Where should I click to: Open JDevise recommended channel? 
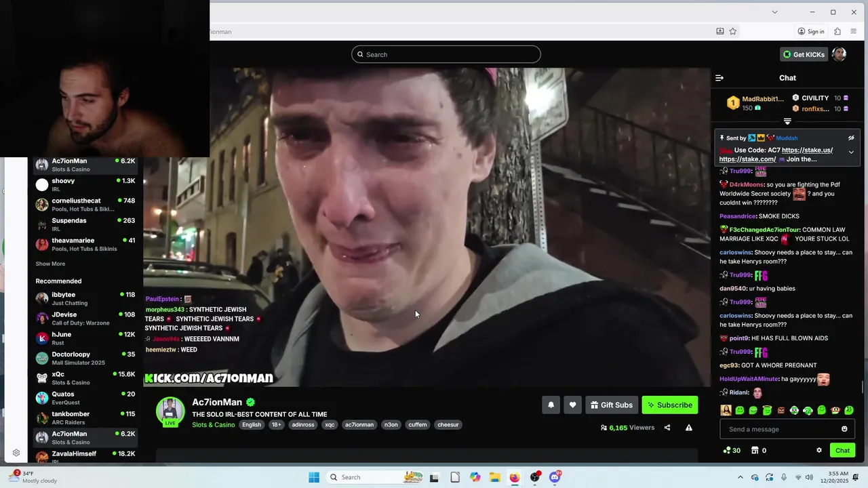click(86, 319)
